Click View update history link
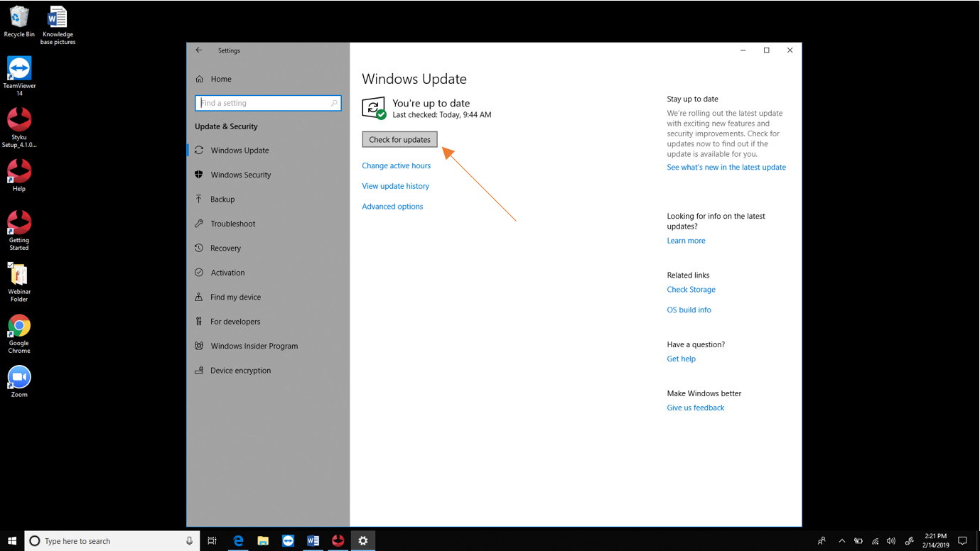Viewport: 980px width, 551px height. pos(395,186)
